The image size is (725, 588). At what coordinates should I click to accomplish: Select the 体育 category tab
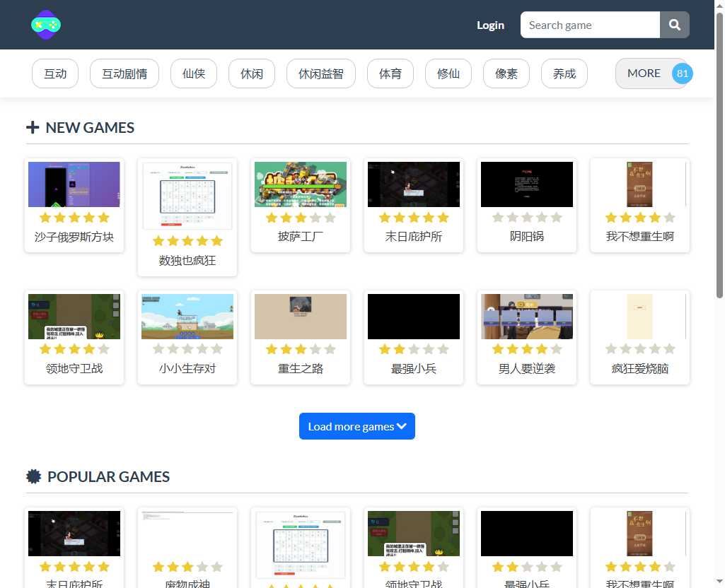[390, 73]
